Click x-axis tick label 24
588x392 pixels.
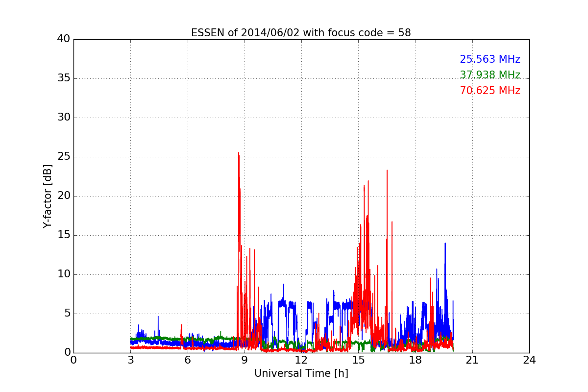529,360
